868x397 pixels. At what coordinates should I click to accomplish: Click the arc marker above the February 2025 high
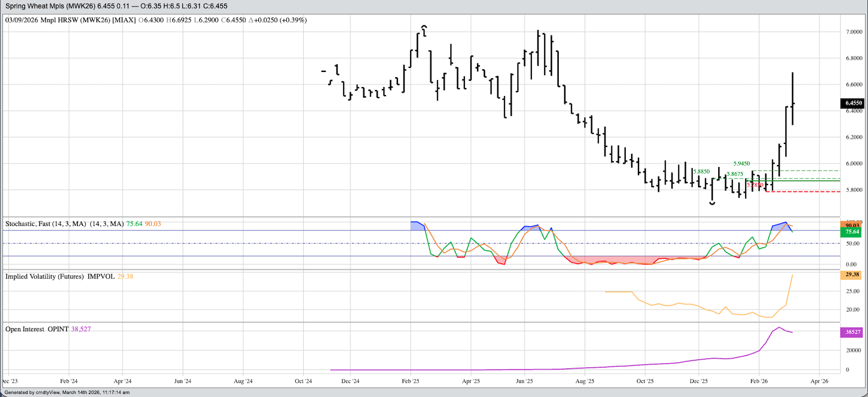pyautogui.click(x=424, y=25)
